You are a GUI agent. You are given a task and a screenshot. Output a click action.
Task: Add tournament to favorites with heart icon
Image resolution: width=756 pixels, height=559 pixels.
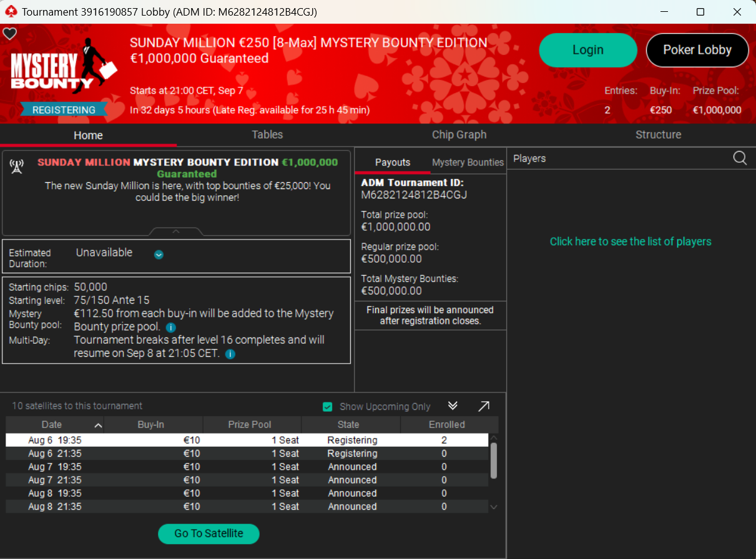tap(9, 34)
